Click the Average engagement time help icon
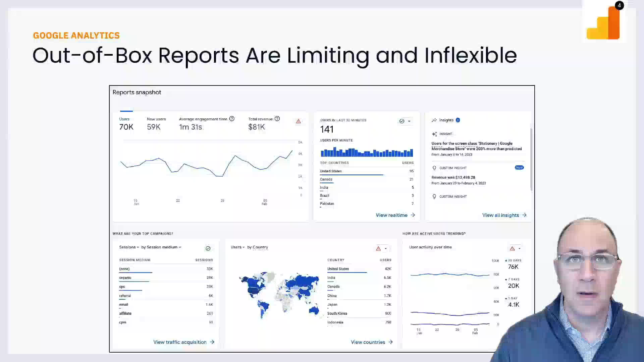The image size is (644, 362). (x=232, y=119)
